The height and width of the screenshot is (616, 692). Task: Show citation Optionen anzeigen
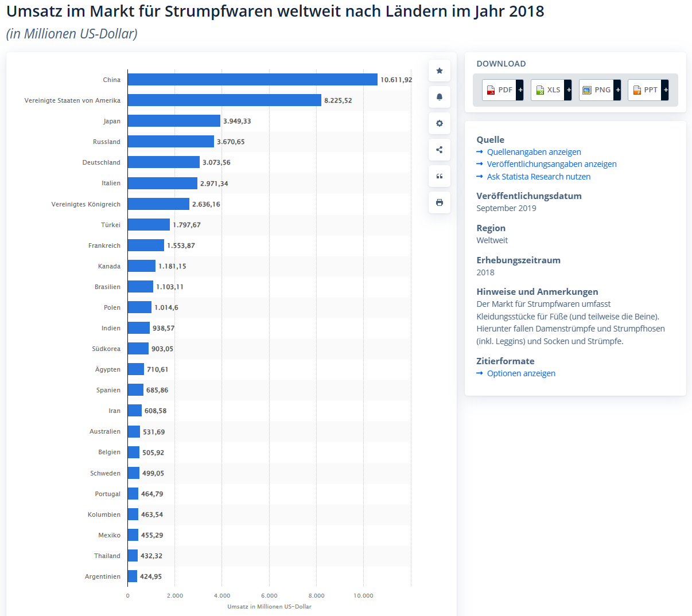521,373
